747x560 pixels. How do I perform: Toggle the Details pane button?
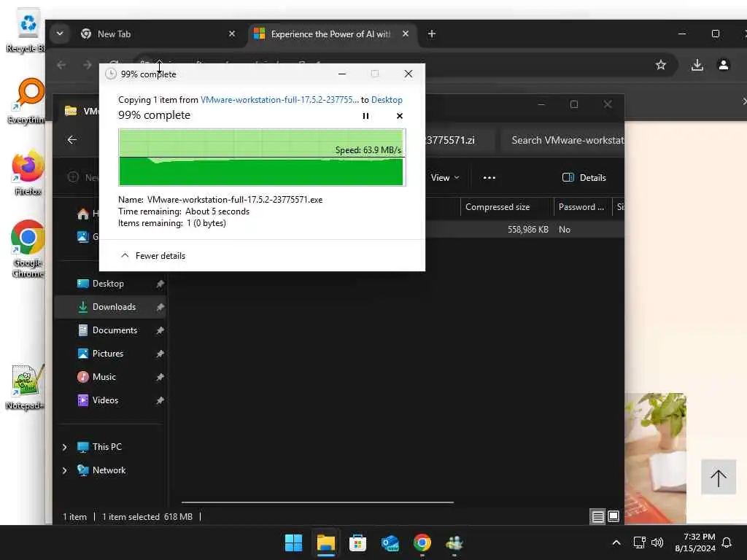coord(584,178)
